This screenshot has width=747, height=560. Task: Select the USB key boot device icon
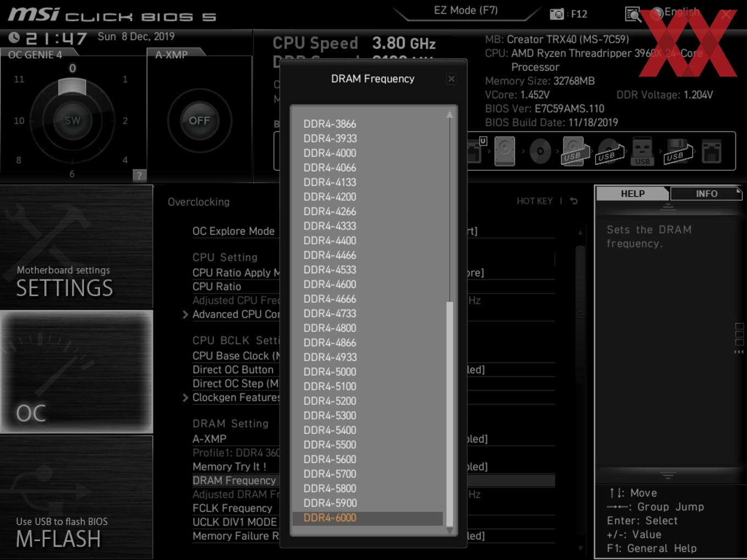[x=642, y=152]
